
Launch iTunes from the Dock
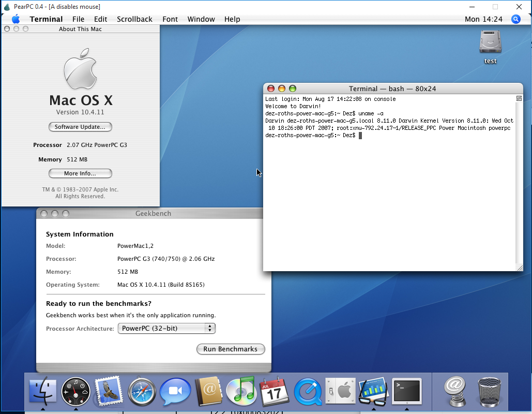tap(241, 391)
